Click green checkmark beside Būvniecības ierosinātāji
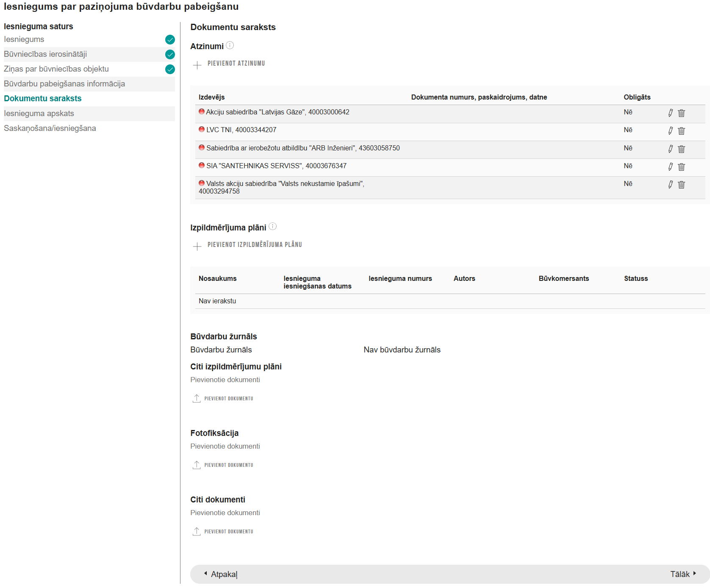Screen dimensions: 710x588 pyautogui.click(x=170, y=55)
